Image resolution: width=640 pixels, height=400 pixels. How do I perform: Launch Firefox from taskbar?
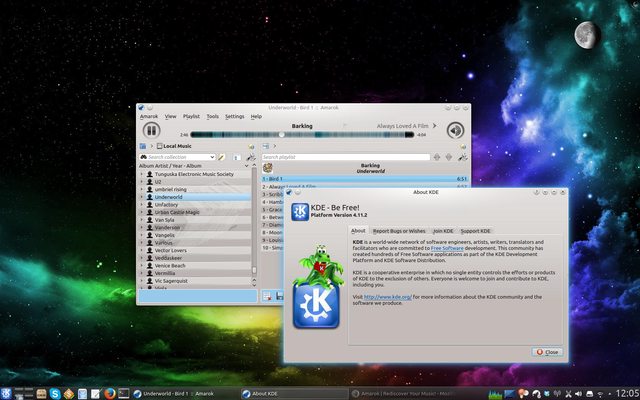109,394
